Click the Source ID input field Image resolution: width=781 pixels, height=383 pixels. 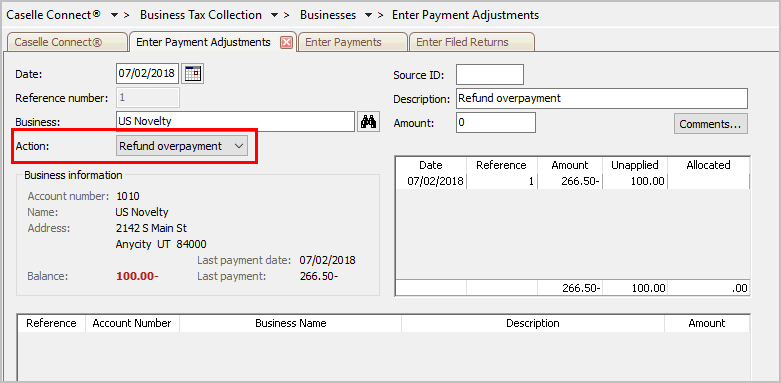490,75
